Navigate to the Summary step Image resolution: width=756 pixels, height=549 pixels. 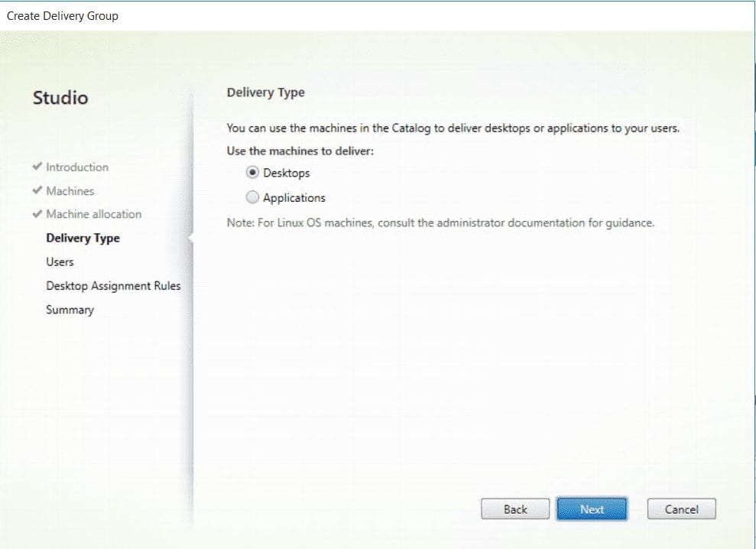pyautogui.click(x=70, y=309)
